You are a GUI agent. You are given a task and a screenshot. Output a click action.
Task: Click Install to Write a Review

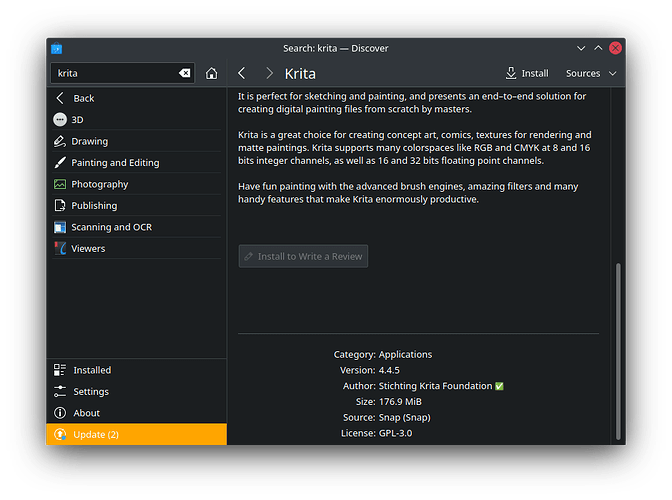click(303, 256)
